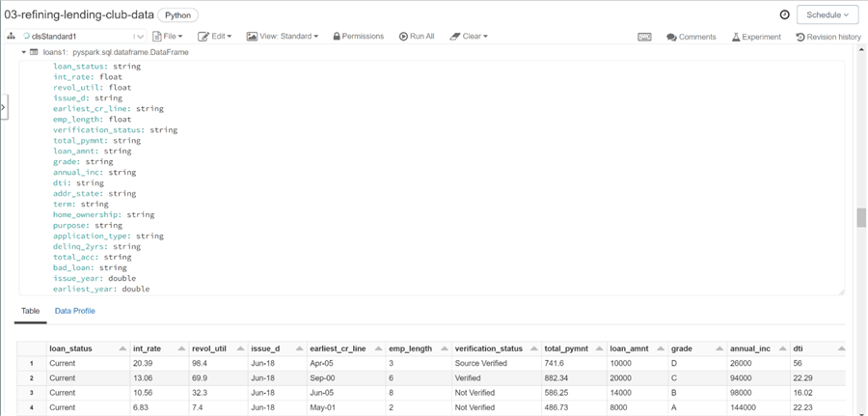Viewport: 868px width, 416px height.
Task: Click the Python language button
Action: pyautogui.click(x=177, y=15)
